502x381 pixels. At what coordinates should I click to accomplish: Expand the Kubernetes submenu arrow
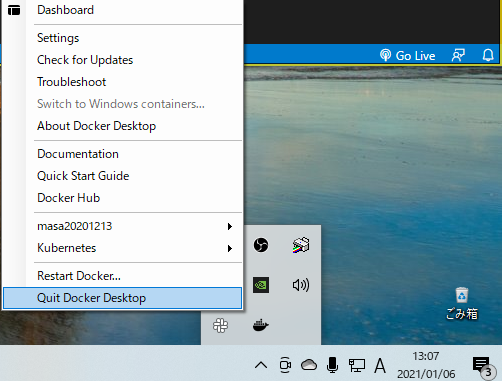pyautogui.click(x=230, y=249)
